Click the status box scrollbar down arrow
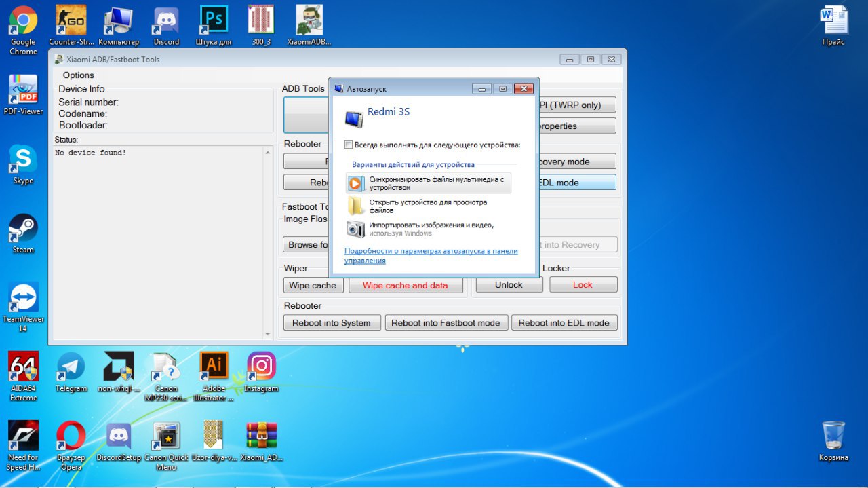The width and height of the screenshot is (868, 488). pos(267,334)
